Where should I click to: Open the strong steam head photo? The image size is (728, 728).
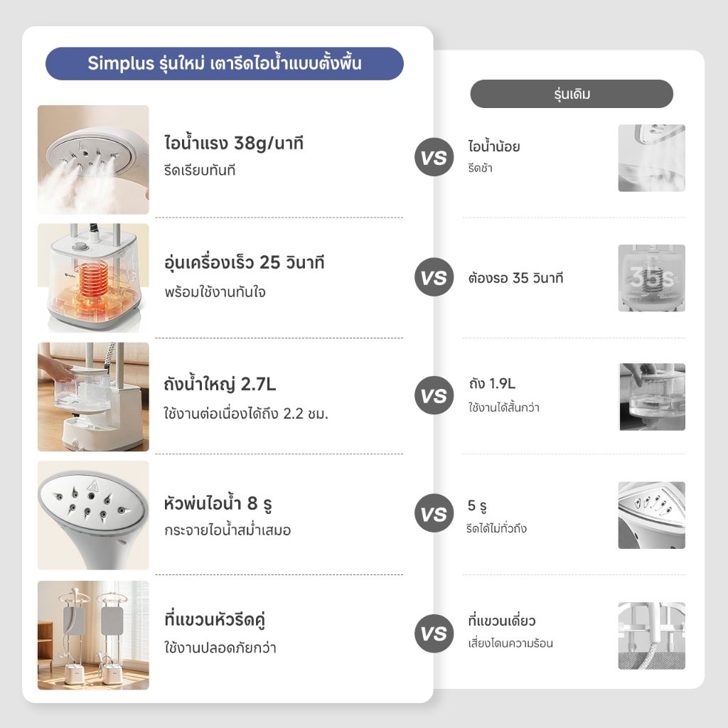pos(93,160)
